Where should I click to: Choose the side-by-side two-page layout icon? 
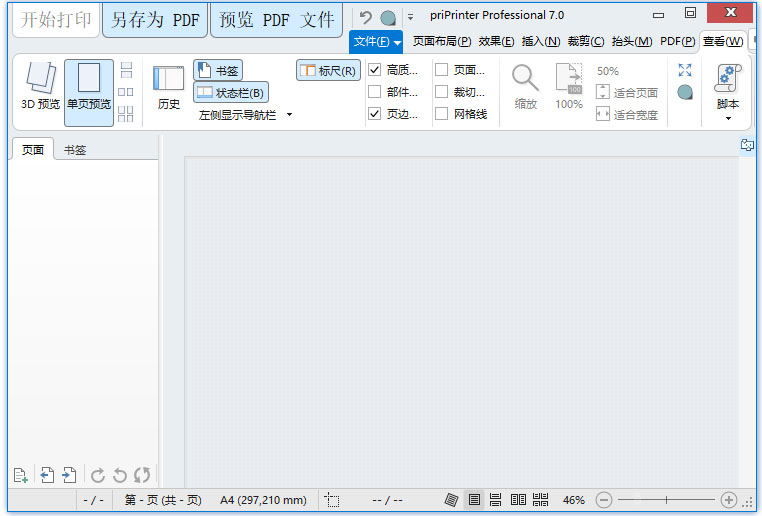click(126, 92)
